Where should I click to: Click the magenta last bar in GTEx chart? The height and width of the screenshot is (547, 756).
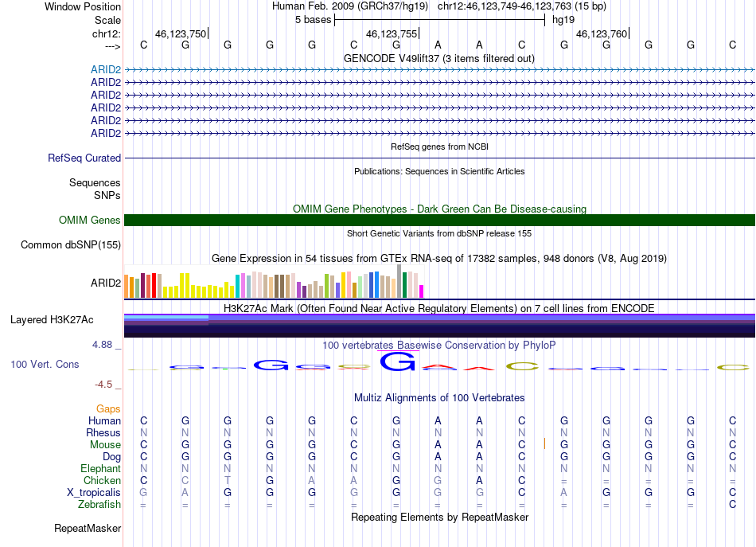(421, 291)
